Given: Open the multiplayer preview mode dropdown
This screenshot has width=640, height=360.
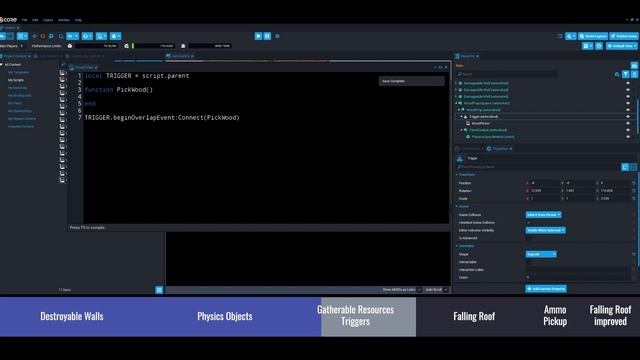Looking at the screenshot, I should click(571, 36).
